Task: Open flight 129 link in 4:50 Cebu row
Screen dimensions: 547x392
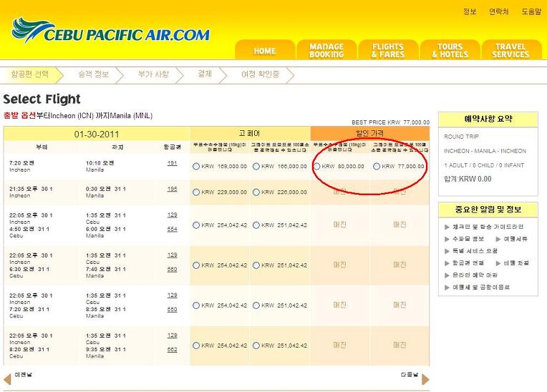Action: point(173,215)
